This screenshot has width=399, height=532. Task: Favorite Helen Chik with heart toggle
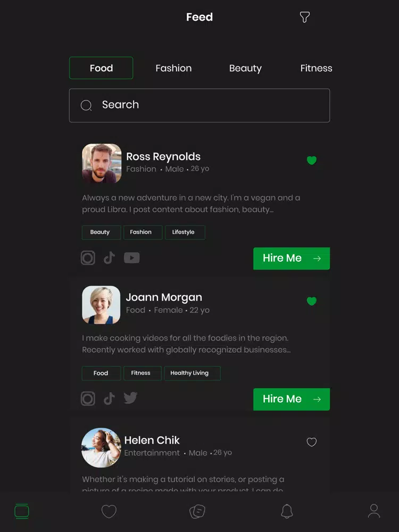(311, 442)
